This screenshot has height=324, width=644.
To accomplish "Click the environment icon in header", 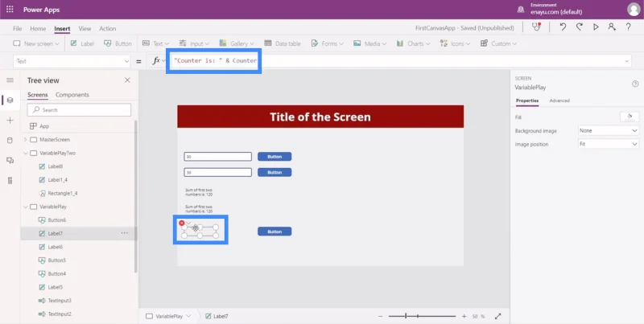I will (x=521, y=9).
